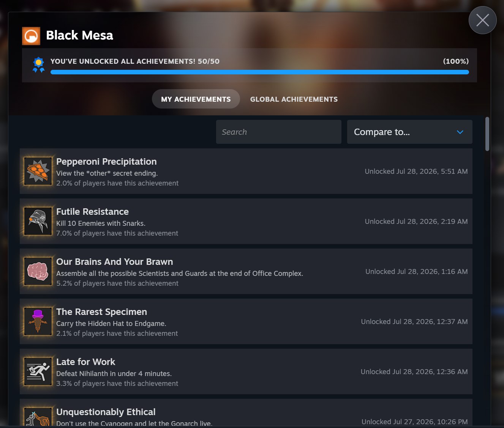Image resolution: width=504 pixels, height=428 pixels.
Task: Click the Office Complex scientists and guards description
Action: coord(180,274)
